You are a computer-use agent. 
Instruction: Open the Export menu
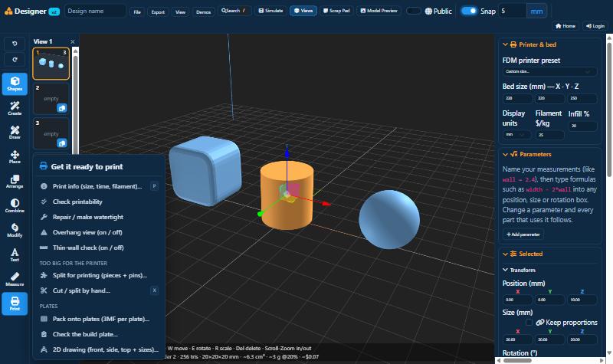(158, 11)
